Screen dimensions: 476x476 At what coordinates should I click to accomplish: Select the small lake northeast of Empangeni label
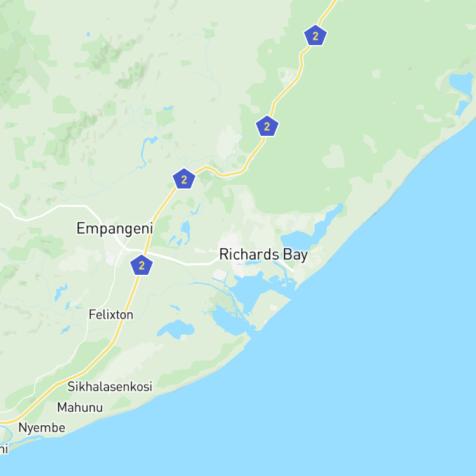tap(185, 229)
